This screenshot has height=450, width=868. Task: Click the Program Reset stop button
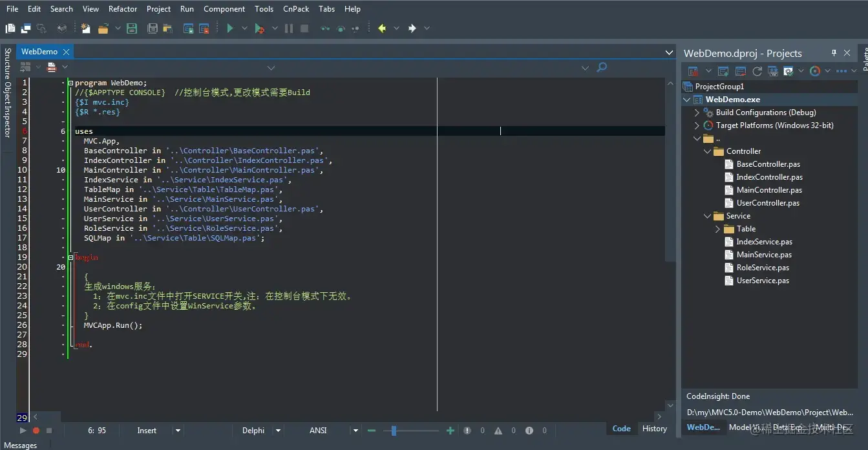pyautogui.click(x=304, y=28)
